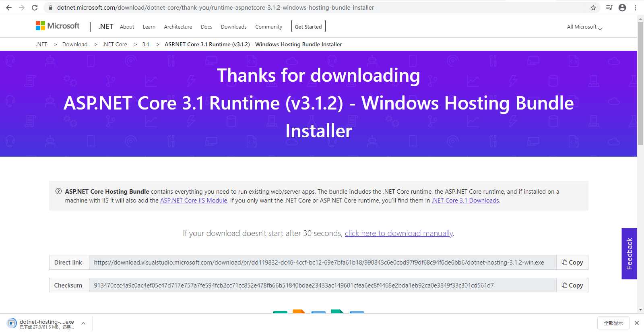Open the ASP.NET Core IIS Module link
The width and height of the screenshot is (644, 333).
click(x=194, y=201)
